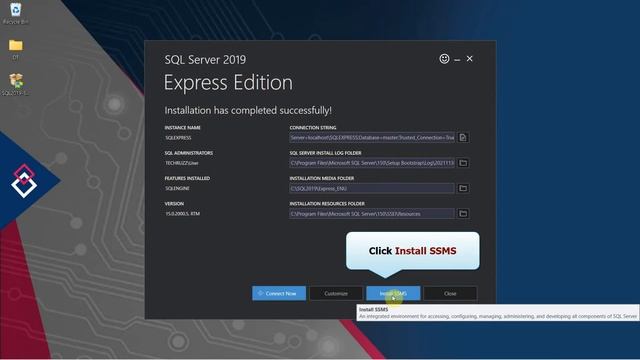Click the 'Installation has completed successfully!' message
Screen dimensions: 640x360
[x=248, y=110]
